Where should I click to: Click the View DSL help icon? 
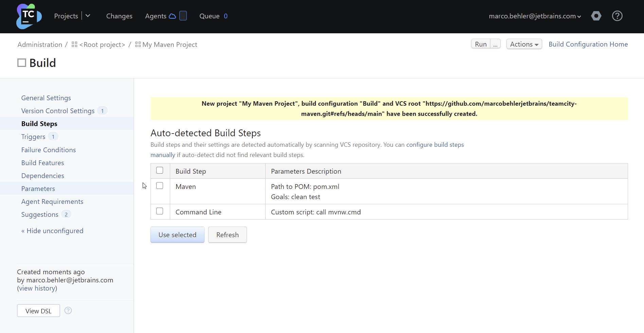(68, 311)
